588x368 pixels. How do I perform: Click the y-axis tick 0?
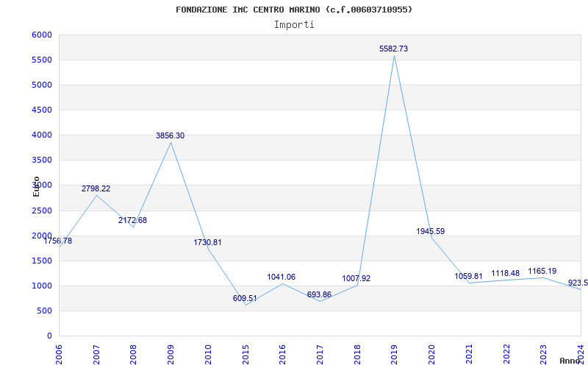tap(49, 336)
